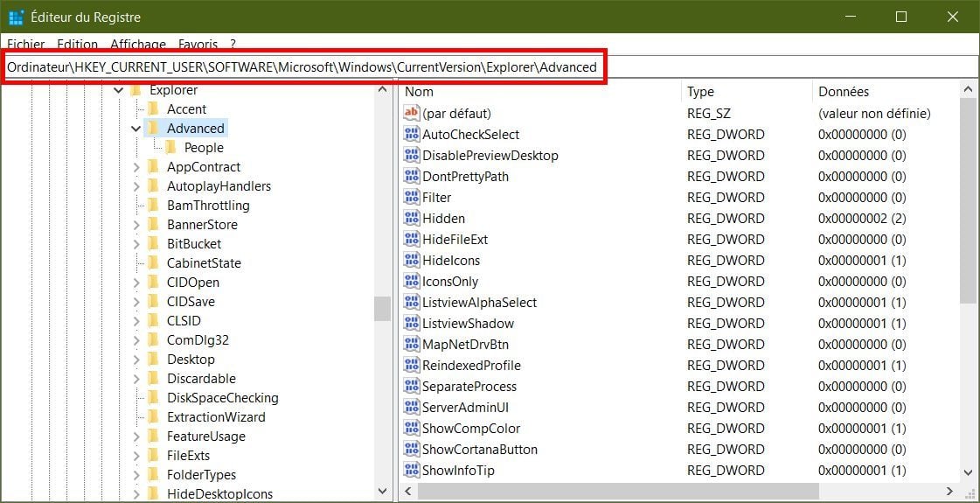
Task: Expand the BitBucket key
Action: click(136, 244)
